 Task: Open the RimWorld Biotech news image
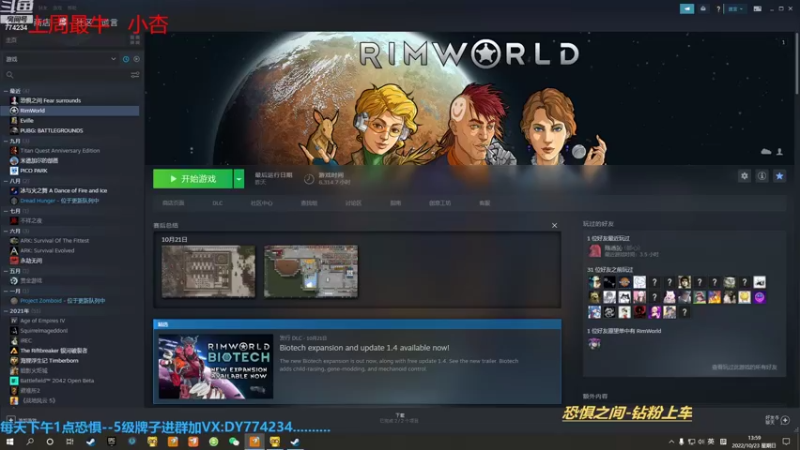coord(215,366)
